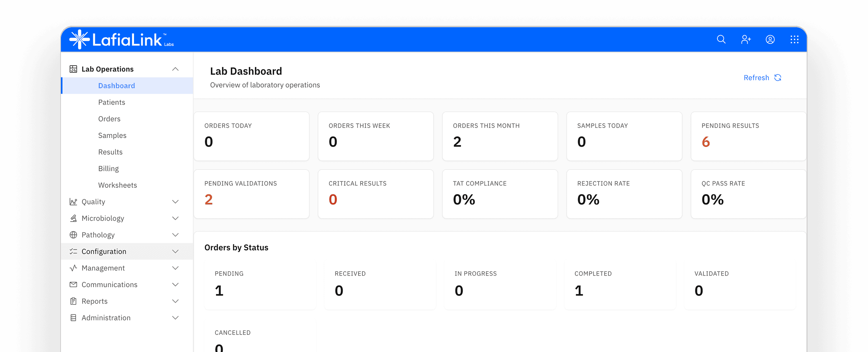Click the Reports menu label
Image resolution: width=868 pixels, height=352 pixels.
point(95,301)
